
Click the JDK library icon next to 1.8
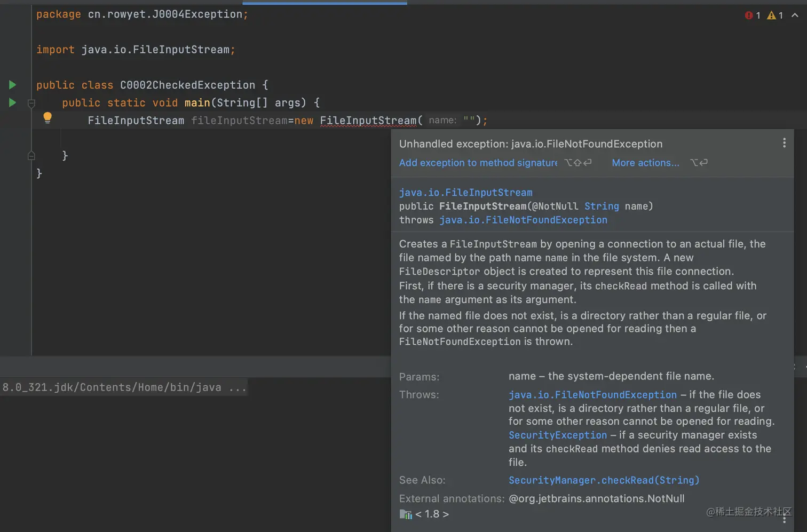[406, 514]
